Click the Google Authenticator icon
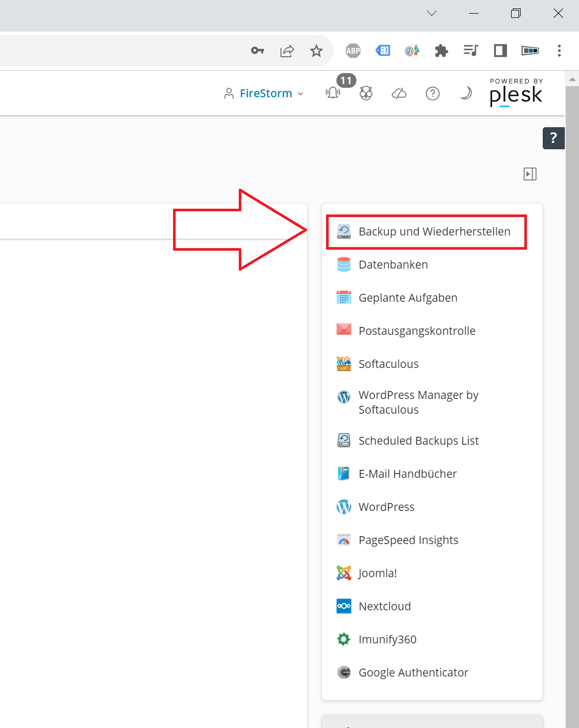The image size is (579, 728). coord(344,672)
